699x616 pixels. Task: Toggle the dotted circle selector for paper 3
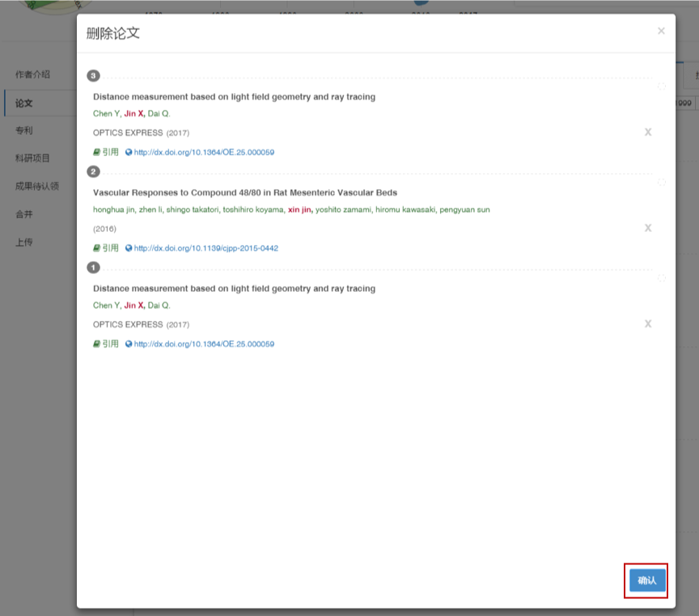point(662,86)
